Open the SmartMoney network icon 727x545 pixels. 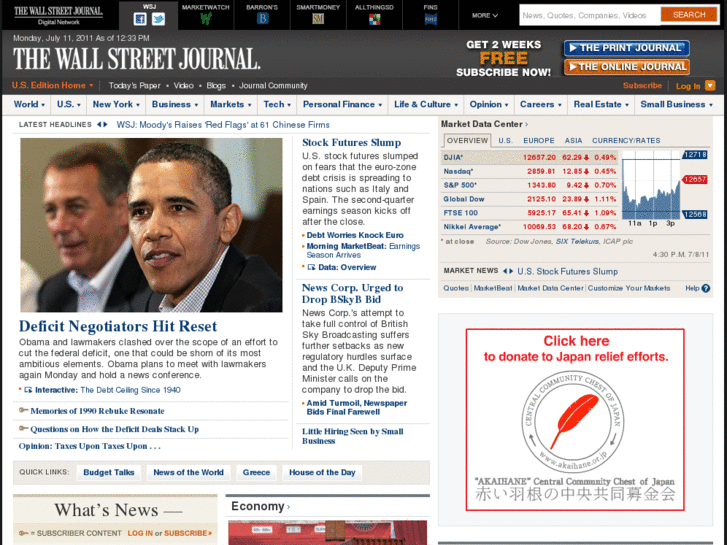[318, 19]
